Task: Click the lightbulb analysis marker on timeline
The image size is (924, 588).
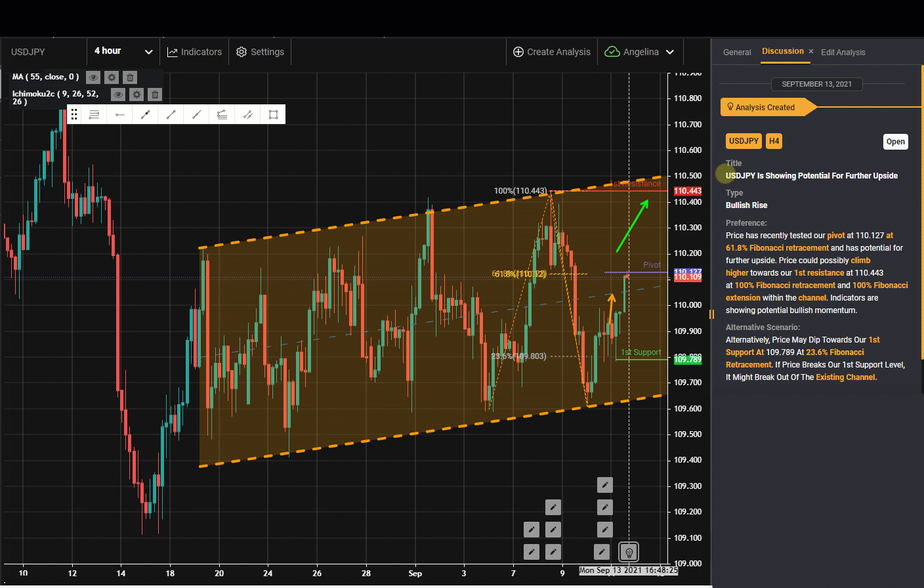Action: point(629,552)
